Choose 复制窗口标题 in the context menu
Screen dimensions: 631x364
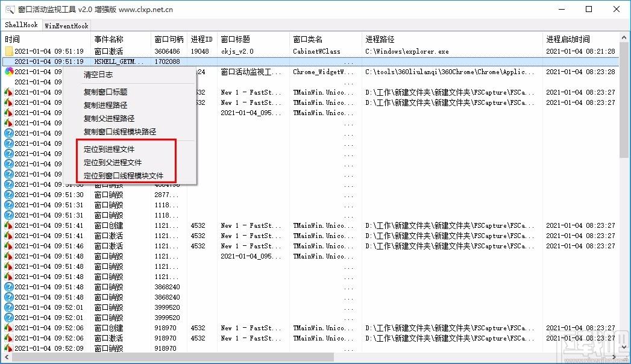(105, 92)
